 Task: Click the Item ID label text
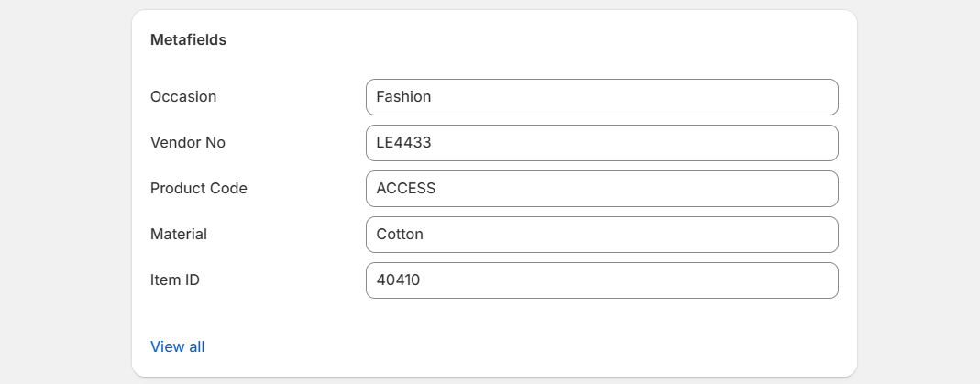point(175,280)
